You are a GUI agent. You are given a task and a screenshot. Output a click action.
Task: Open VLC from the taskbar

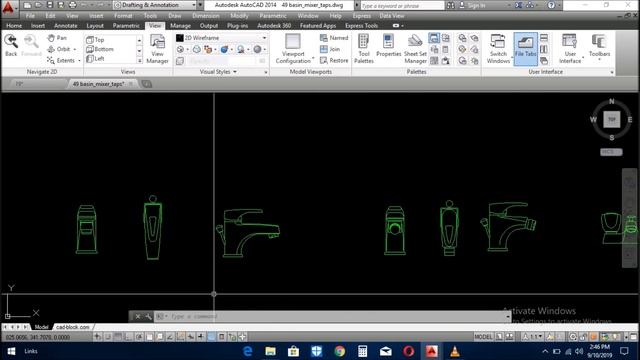pos(455,351)
